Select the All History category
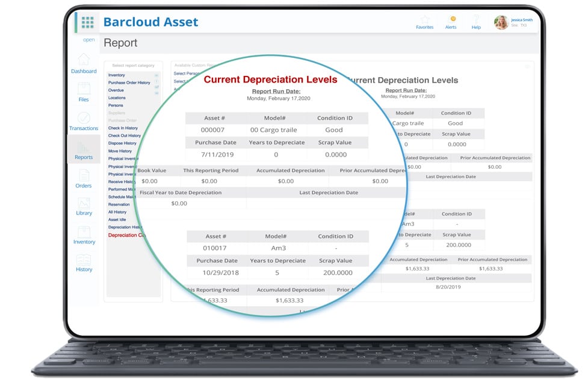The image size is (588, 379). coord(117,212)
